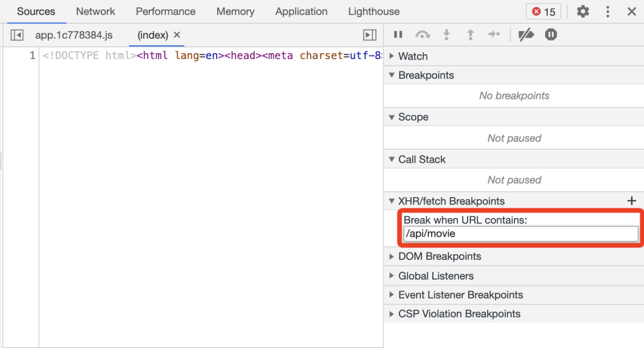Deactivate breakpoints icon
Image resolution: width=644 pixels, height=348 pixels.
click(x=526, y=35)
